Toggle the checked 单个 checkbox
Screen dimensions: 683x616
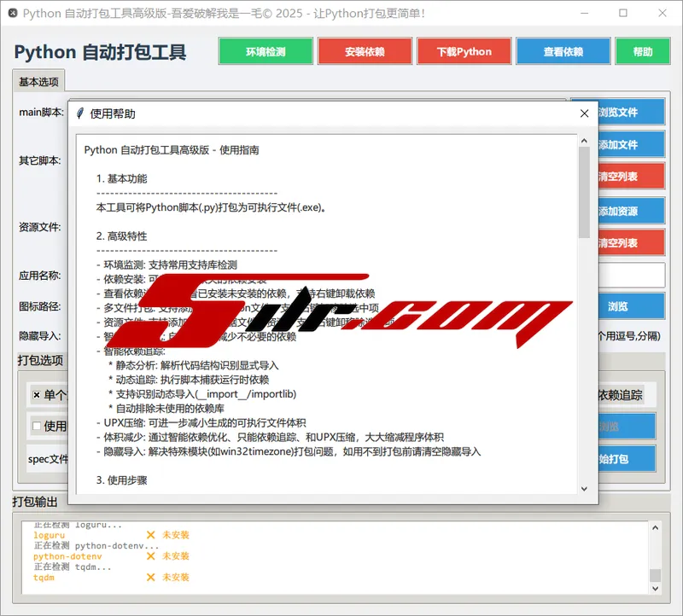click(37, 395)
